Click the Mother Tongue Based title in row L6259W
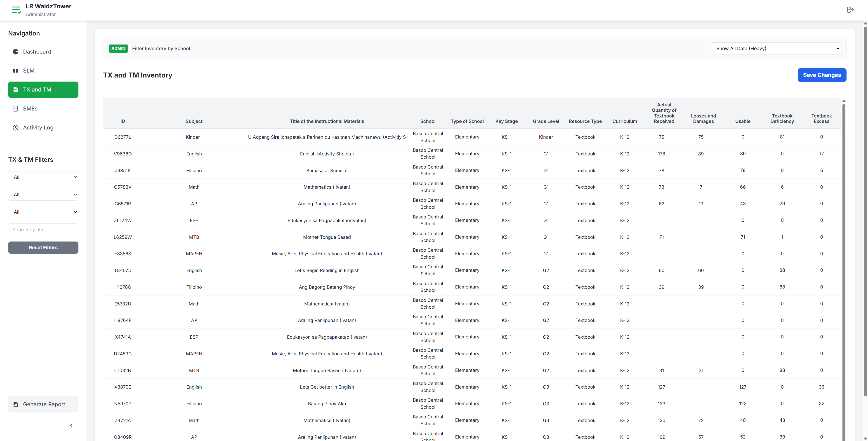 click(327, 237)
